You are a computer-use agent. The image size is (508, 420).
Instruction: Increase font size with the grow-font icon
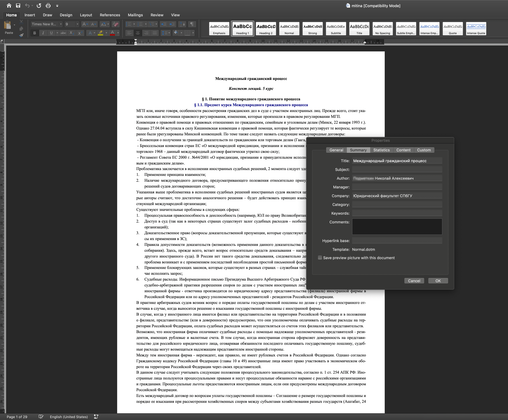coord(84,24)
